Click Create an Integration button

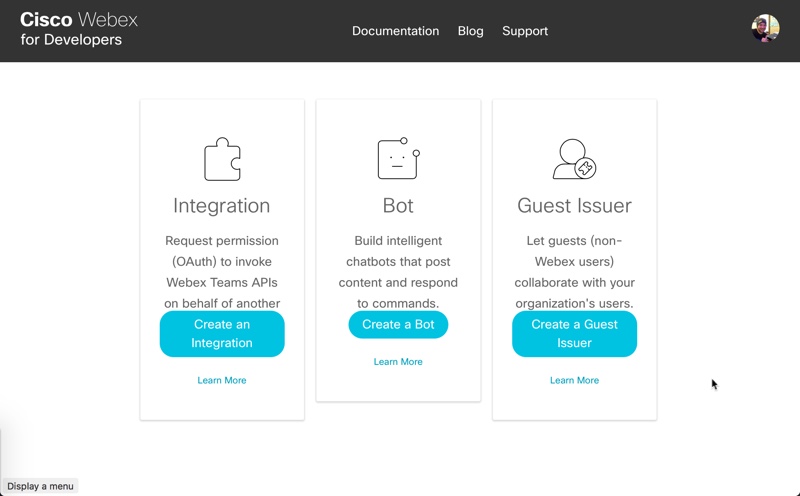(222, 334)
